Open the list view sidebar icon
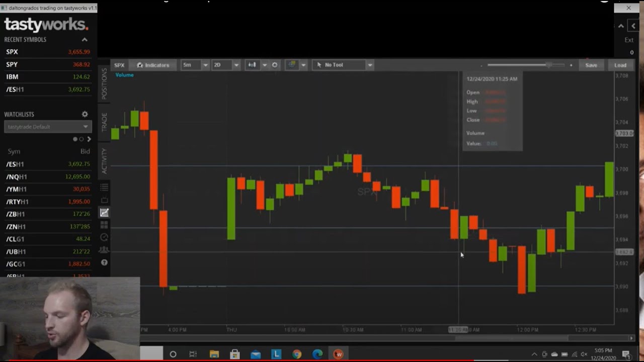 104,188
